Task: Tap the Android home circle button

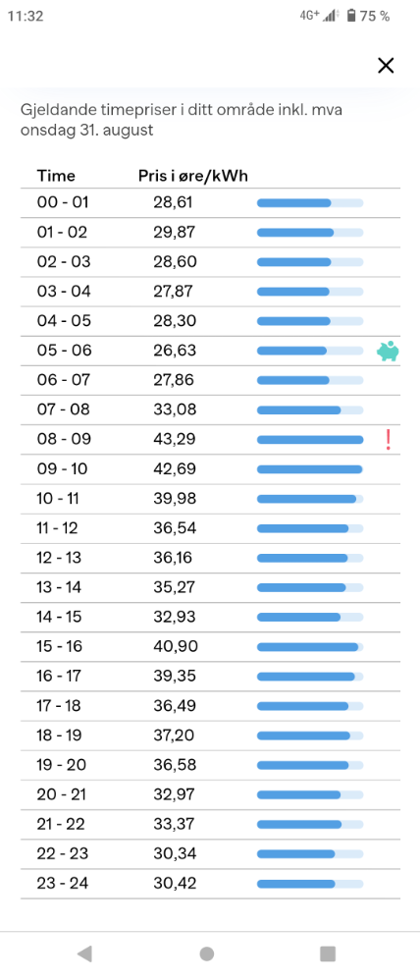Action: tap(207, 953)
